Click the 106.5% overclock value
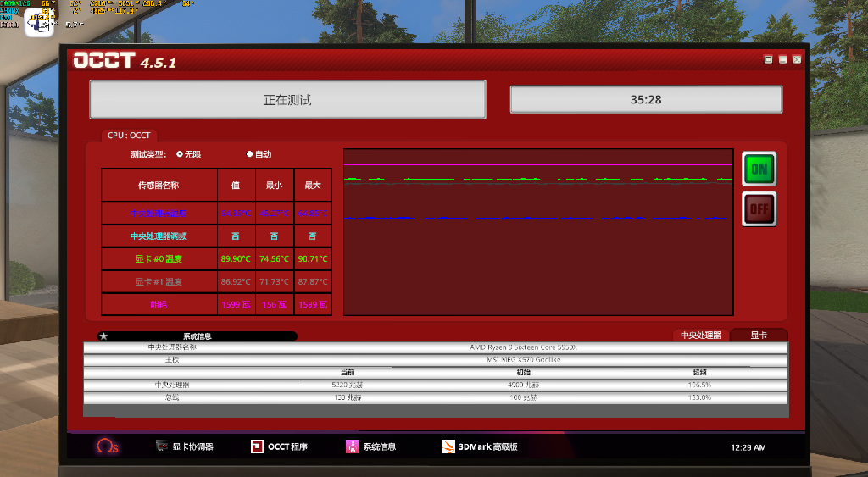 click(x=699, y=385)
